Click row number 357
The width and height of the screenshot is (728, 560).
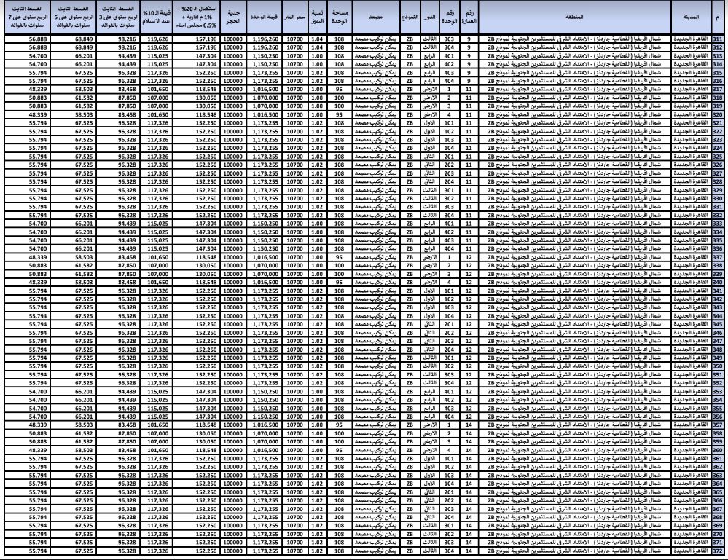coord(719,426)
